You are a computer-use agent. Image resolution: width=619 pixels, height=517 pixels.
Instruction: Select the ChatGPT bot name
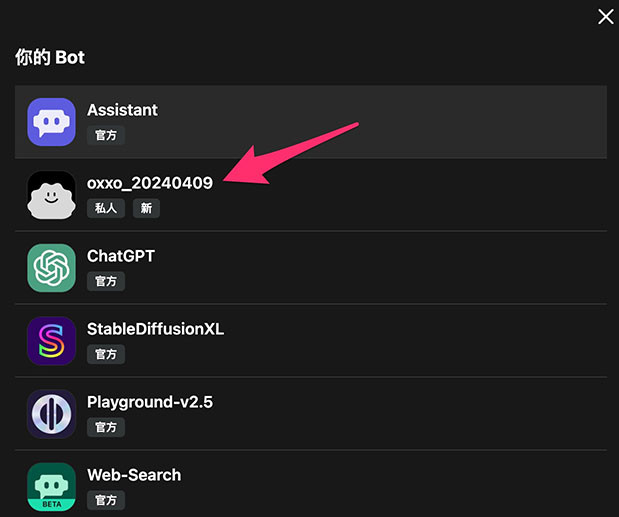121,256
